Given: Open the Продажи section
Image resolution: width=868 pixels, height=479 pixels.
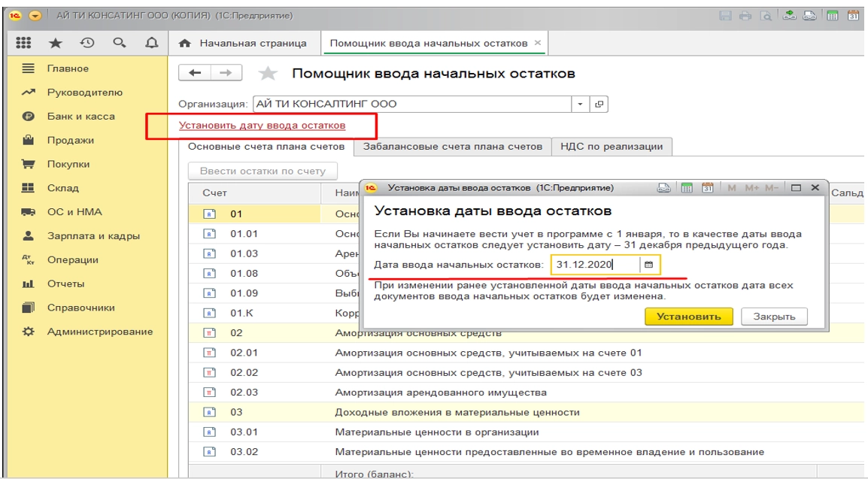Looking at the screenshot, I should point(70,140).
